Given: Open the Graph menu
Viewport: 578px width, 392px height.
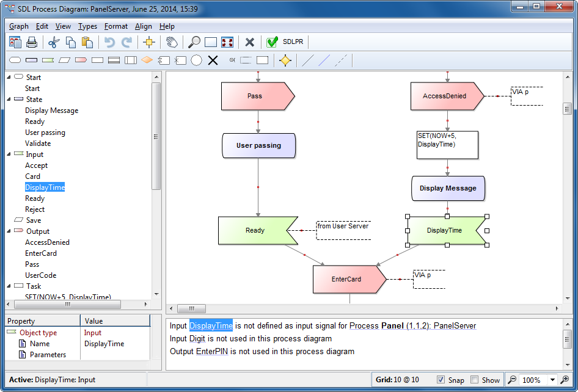Looking at the screenshot, I should 18,26.
